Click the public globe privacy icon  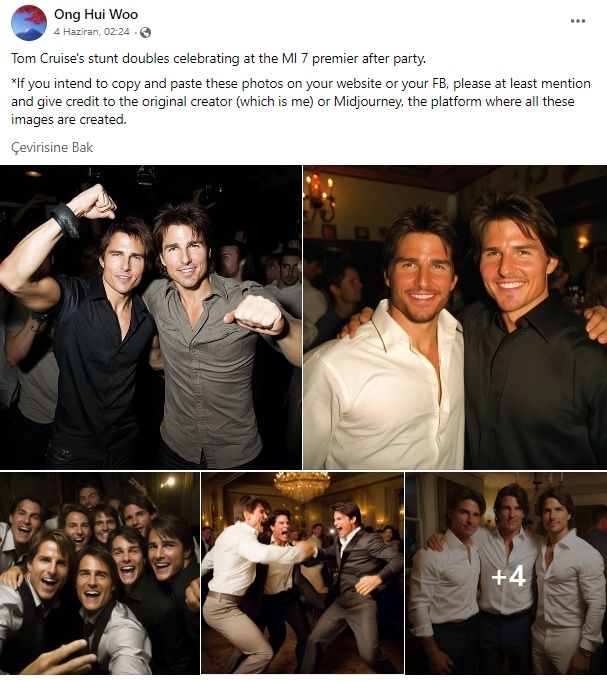point(145,32)
